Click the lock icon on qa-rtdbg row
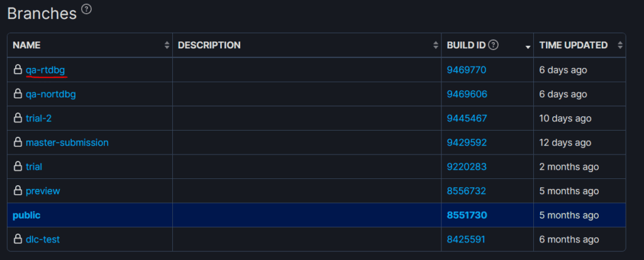The height and width of the screenshot is (260, 644). [x=18, y=70]
